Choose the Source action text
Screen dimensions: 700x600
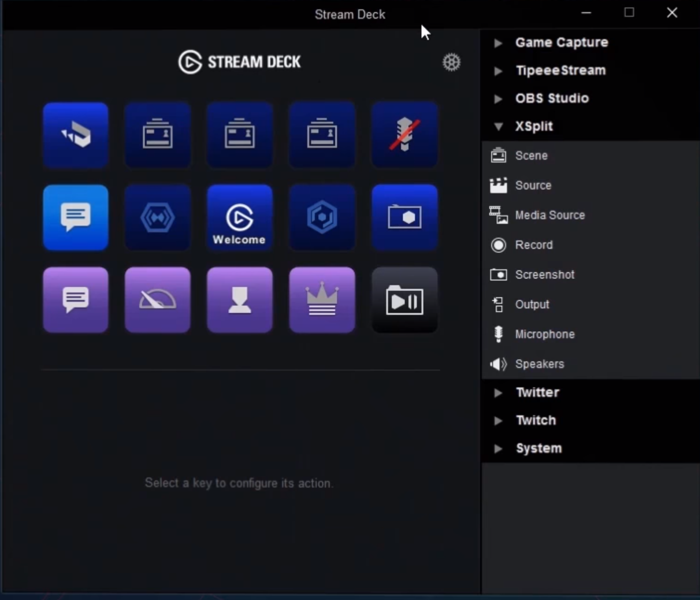tap(533, 185)
